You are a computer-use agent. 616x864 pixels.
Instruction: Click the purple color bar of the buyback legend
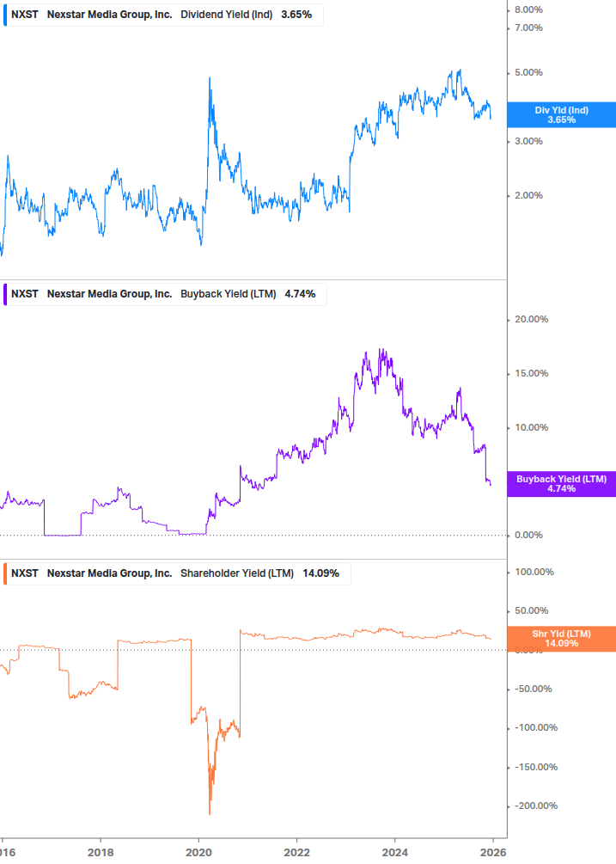pyautogui.click(x=5, y=294)
